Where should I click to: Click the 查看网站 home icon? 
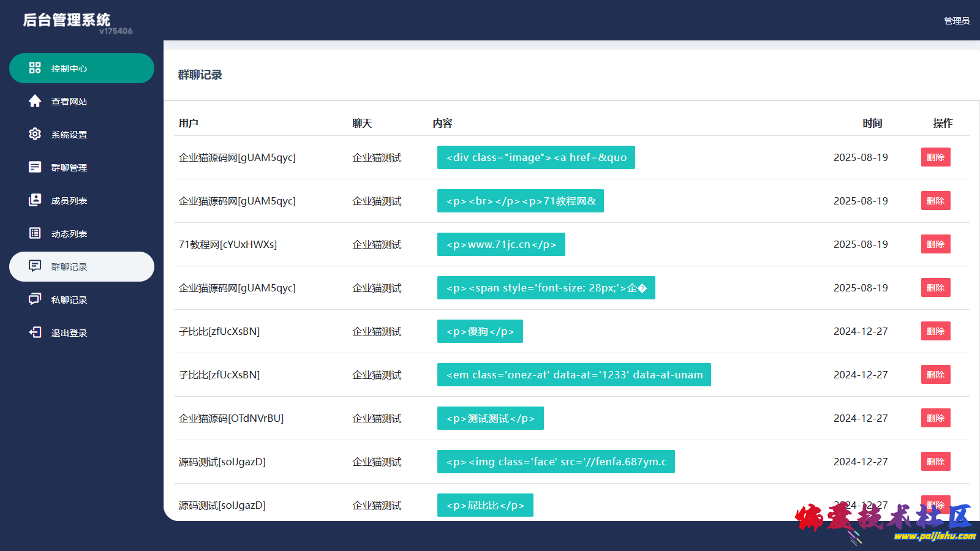35,101
